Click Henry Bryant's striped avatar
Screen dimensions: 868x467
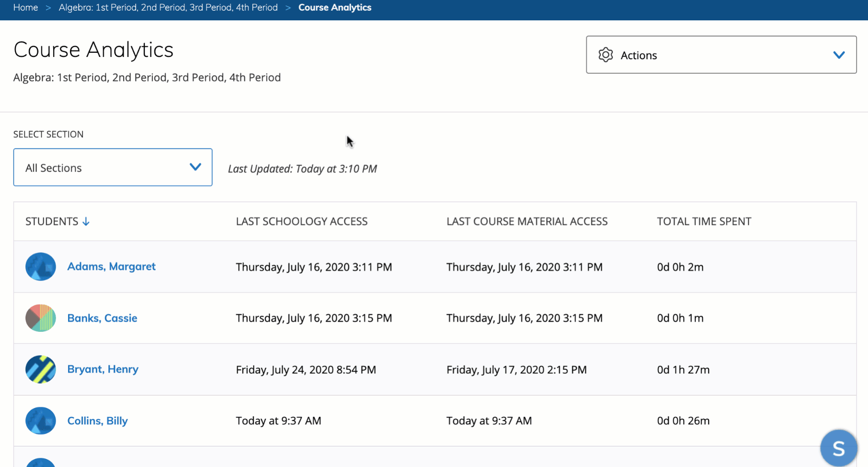pyautogui.click(x=41, y=369)
